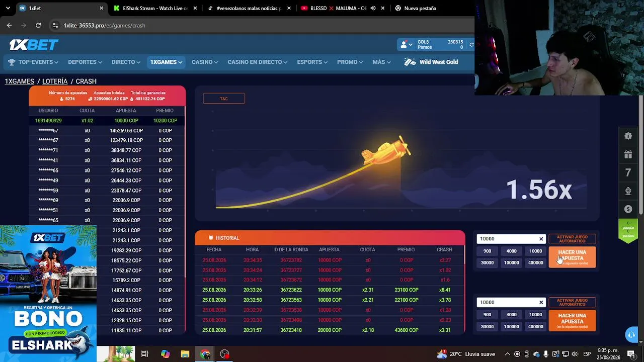Viewport: 644px width, 362px height.
Task: Open language indicator ESP in system tray
Action: pyautogui.click(x=587, y=354)
